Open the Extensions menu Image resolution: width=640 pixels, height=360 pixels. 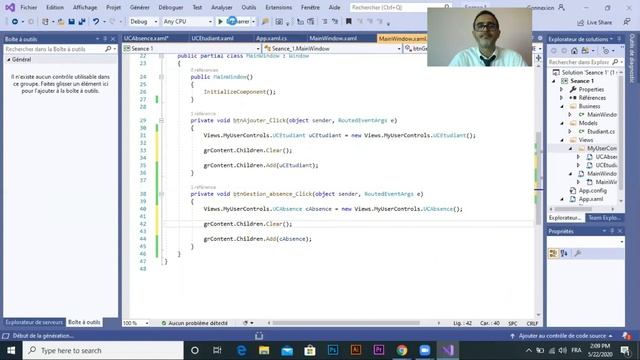279,7
